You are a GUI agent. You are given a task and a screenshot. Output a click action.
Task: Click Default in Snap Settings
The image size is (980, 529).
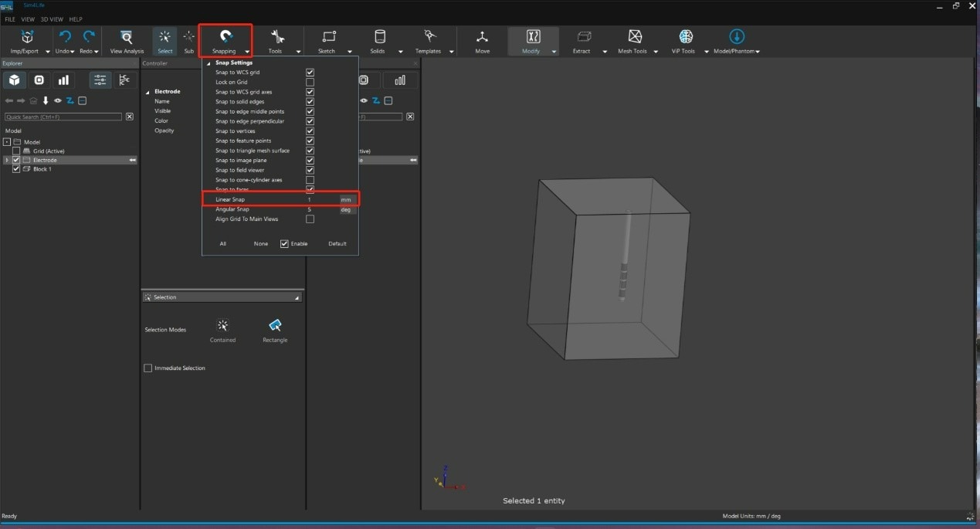(337, 244)
